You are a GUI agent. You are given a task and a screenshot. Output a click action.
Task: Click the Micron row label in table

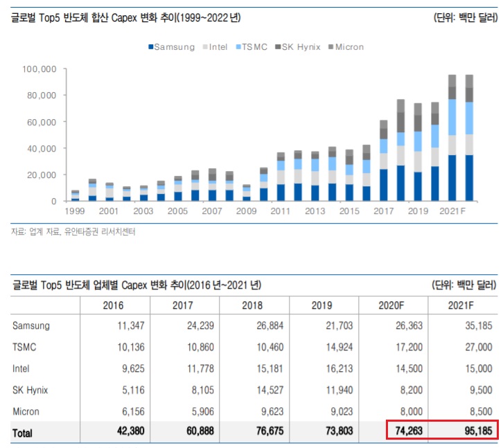26,411
